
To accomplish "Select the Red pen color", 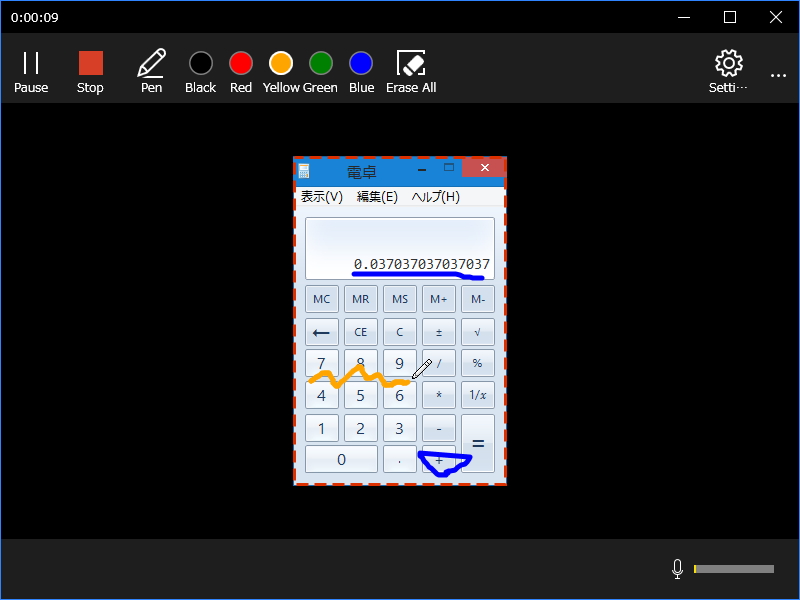I will [240, 62].
